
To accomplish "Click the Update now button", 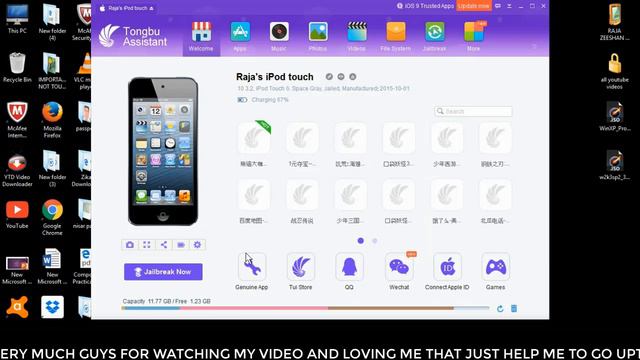I will [x=473, y=6].
